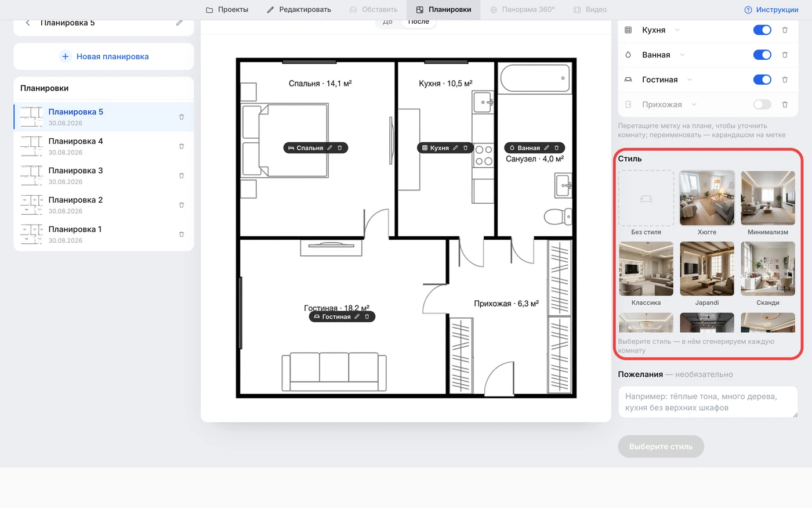Choose the Хюгге style thumbnail
This screenshot has height=508, width=812.
tap(707, 198)
